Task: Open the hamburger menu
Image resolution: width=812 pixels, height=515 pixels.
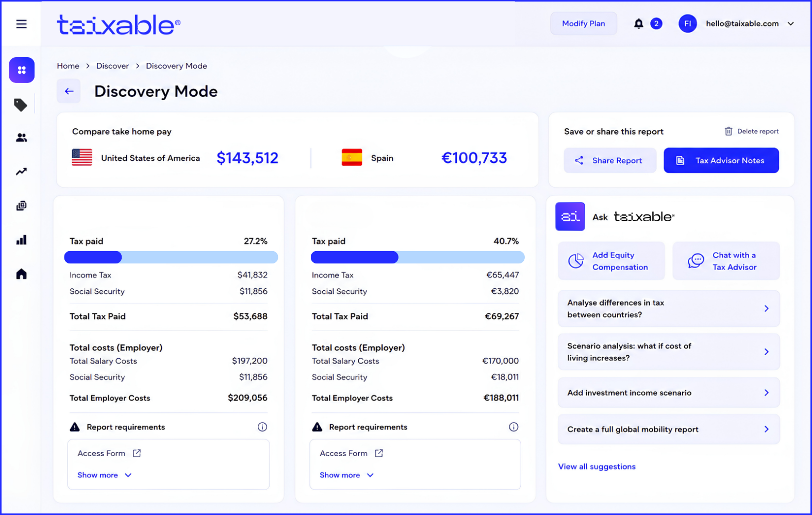Action: point(21,24)
